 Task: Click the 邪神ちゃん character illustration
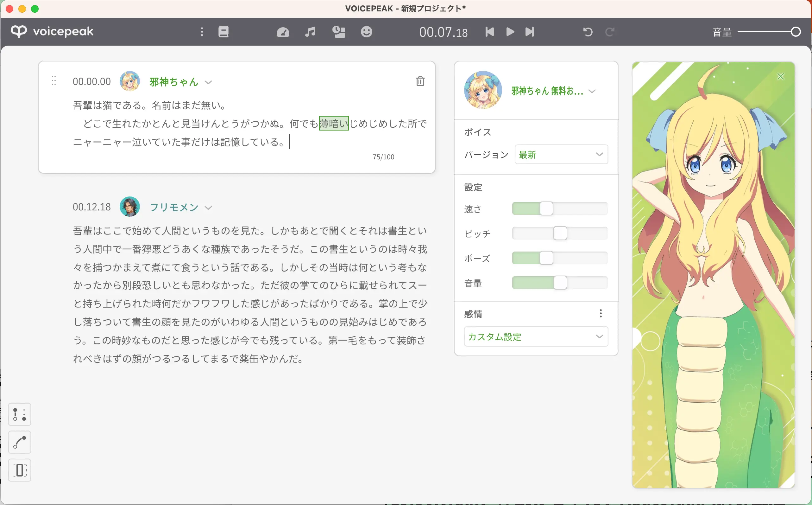pyautogui.click(x=713, y=275)
